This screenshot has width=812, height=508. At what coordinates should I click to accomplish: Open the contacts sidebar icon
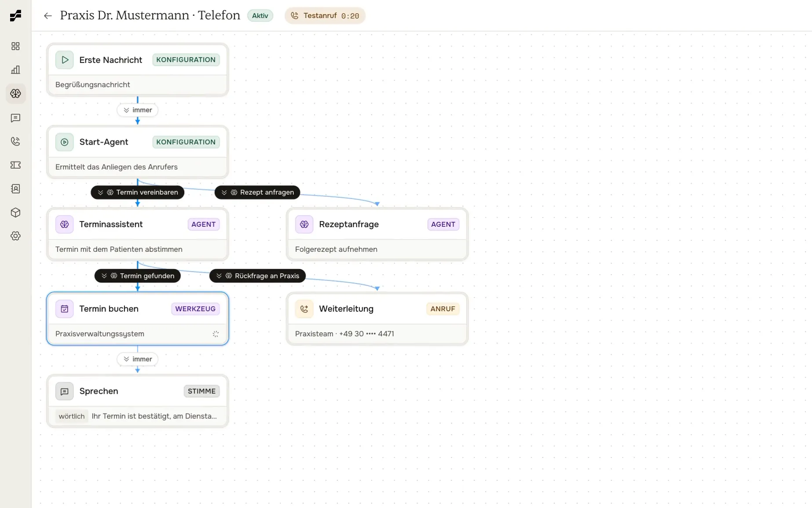[x=15, y=189]
